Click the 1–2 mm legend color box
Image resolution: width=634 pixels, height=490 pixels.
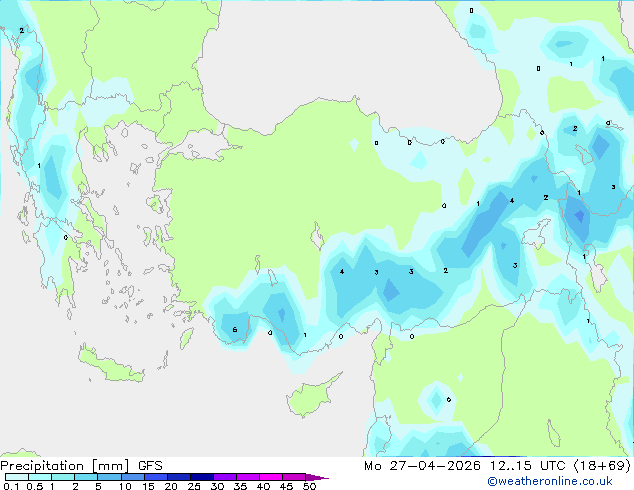63,477
